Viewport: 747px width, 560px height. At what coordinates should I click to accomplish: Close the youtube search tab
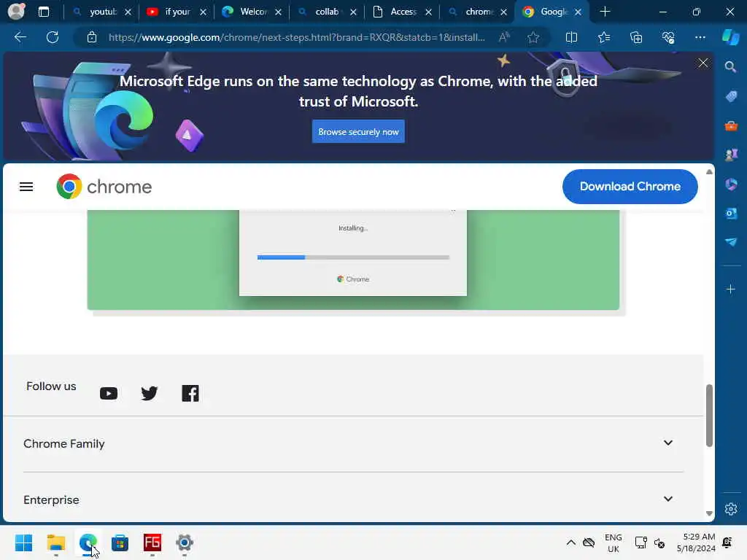(x=128, y=12)
